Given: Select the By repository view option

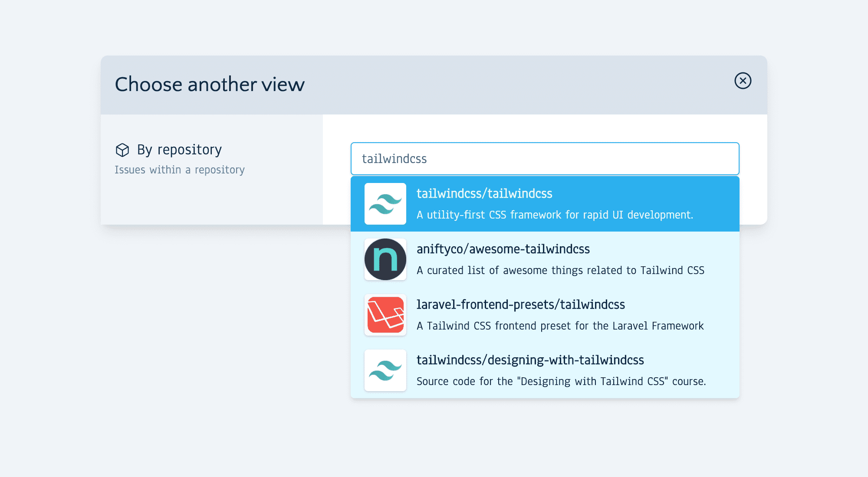Looking at the screenshot, I should pyautogui.click(x=179, y=150).
